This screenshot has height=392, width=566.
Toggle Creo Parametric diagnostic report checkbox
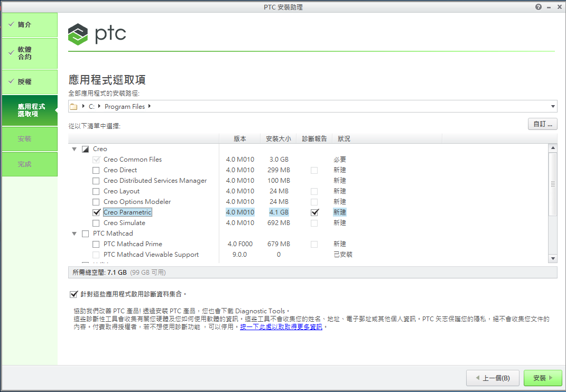[x=315, y=212]
